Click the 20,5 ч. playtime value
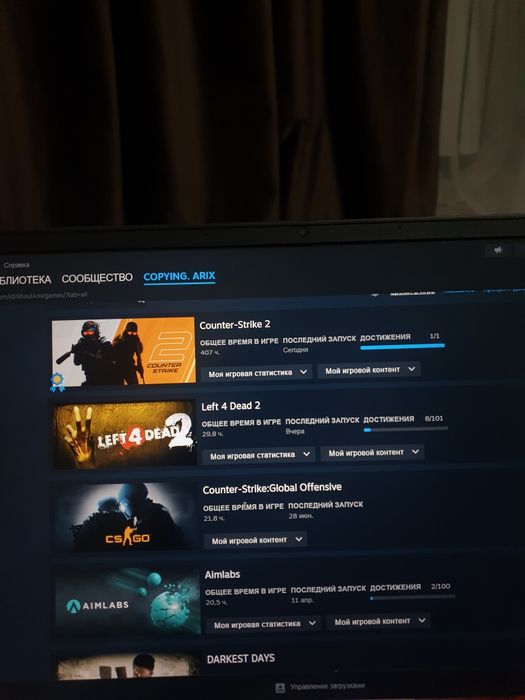Viewport: 525px width, 700px height. pyautogui.click(x=217, y=602)
